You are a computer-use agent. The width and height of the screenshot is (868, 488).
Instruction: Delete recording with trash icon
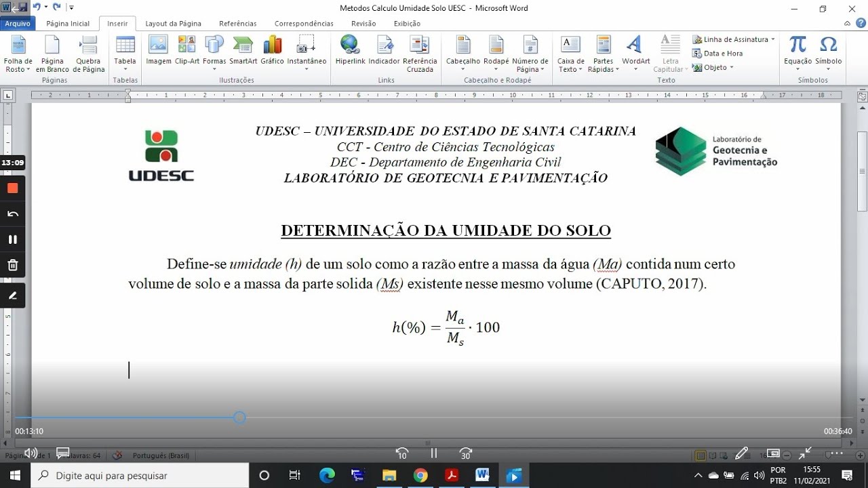[13, 265]
